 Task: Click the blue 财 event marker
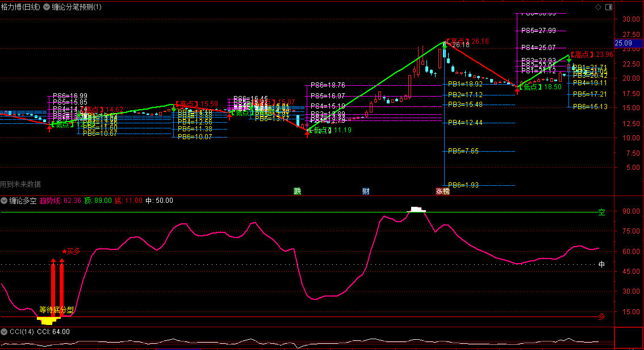point(366,191)
